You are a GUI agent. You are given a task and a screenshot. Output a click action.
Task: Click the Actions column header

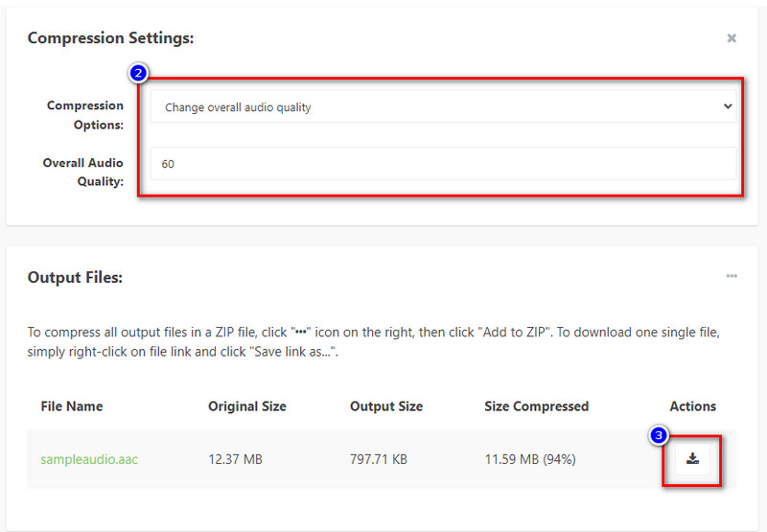[x=692, y=406]
